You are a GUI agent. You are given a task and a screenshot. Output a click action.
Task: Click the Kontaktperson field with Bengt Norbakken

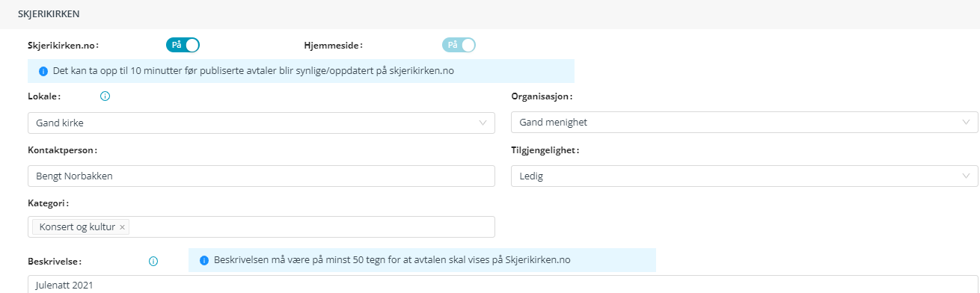[x=261, y=176]
